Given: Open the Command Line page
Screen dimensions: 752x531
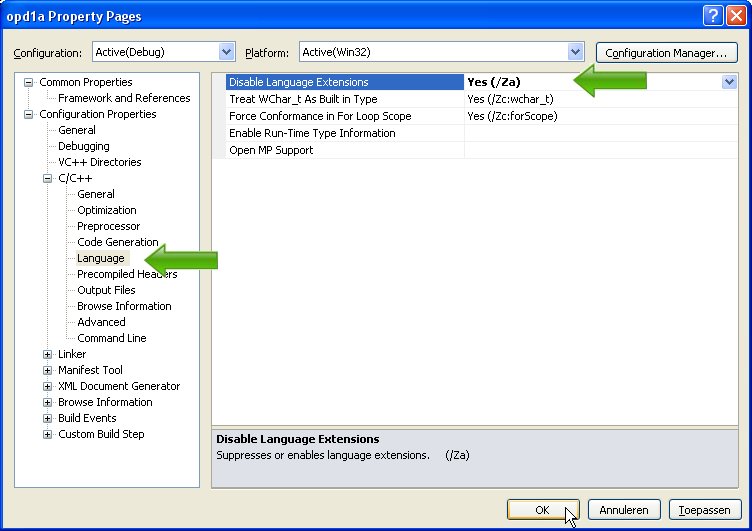Looking at the screenshot, I should click(111, 338).
